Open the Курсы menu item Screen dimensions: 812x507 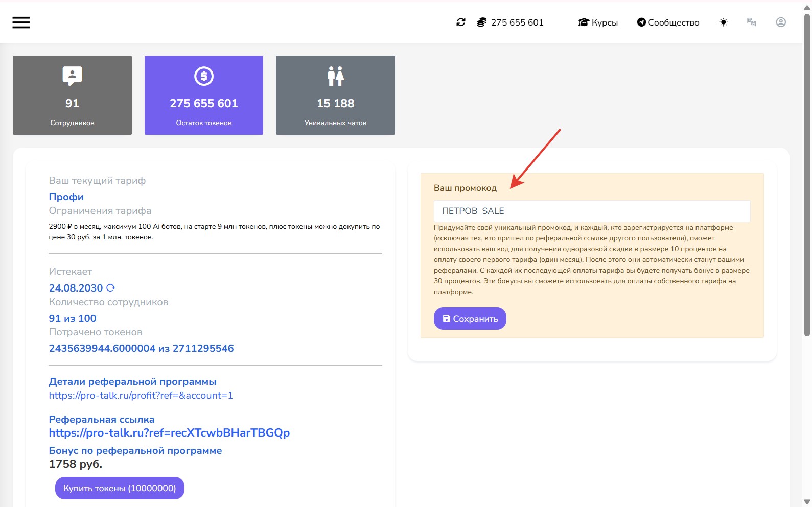tap(598, 22)
